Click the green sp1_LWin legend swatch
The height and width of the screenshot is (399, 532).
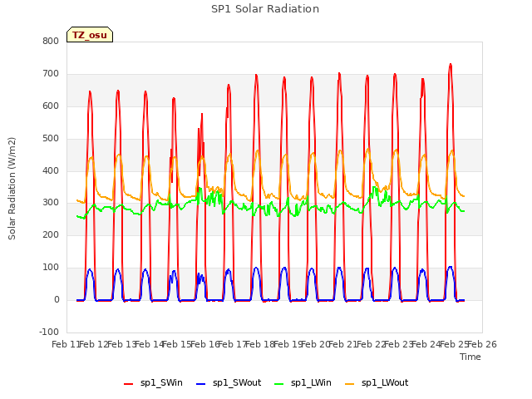point(279,384)
